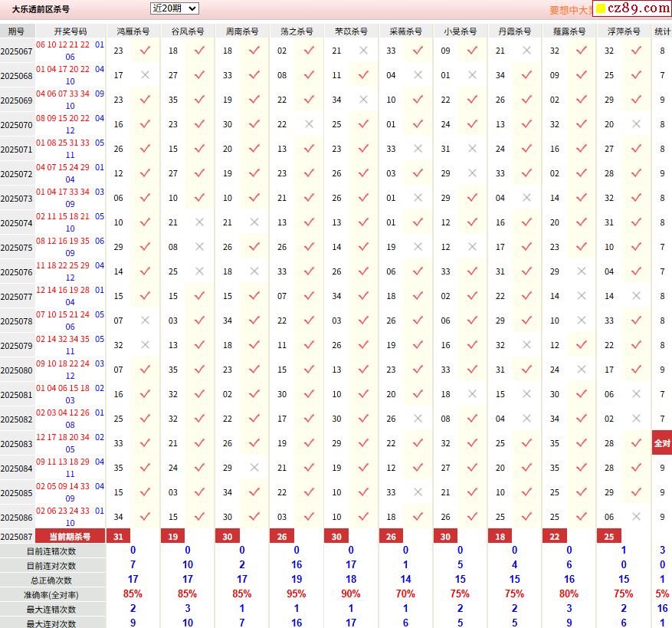Image resolution: width=672 pixels, height=628 pixels.
Task: Click the X mark for 2025082 采薇杀号
Action: point(418,418)
